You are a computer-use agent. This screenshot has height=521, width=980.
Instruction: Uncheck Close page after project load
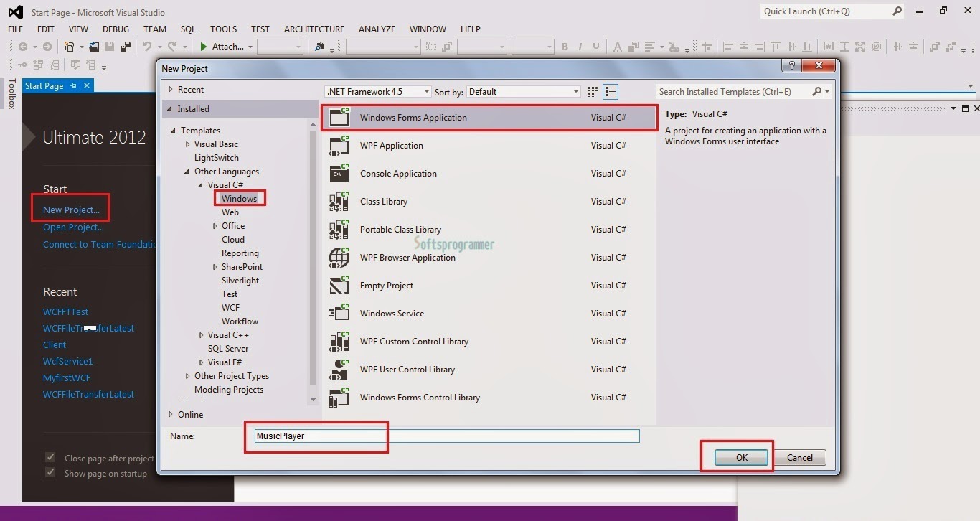pyautogui.click(x=50, y=457)
